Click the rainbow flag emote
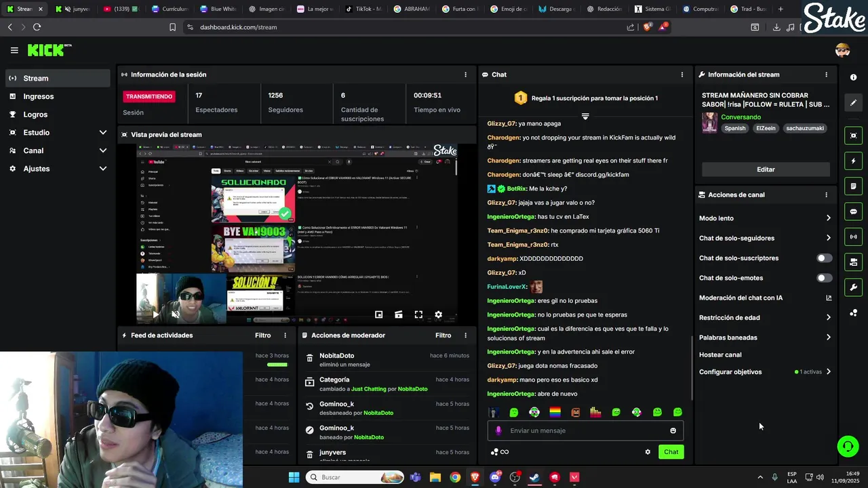The height and width of the screenshot is (488, 868). click(555, 412)
